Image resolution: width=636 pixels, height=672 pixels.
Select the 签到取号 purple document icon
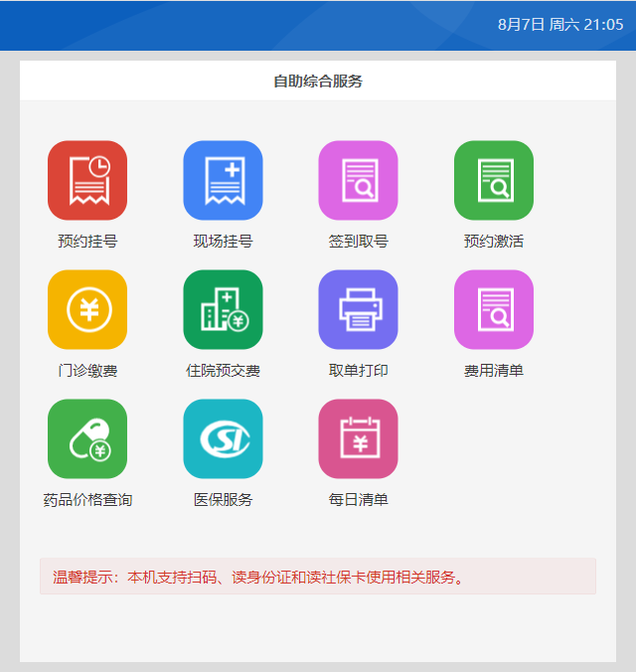(358, 180)
